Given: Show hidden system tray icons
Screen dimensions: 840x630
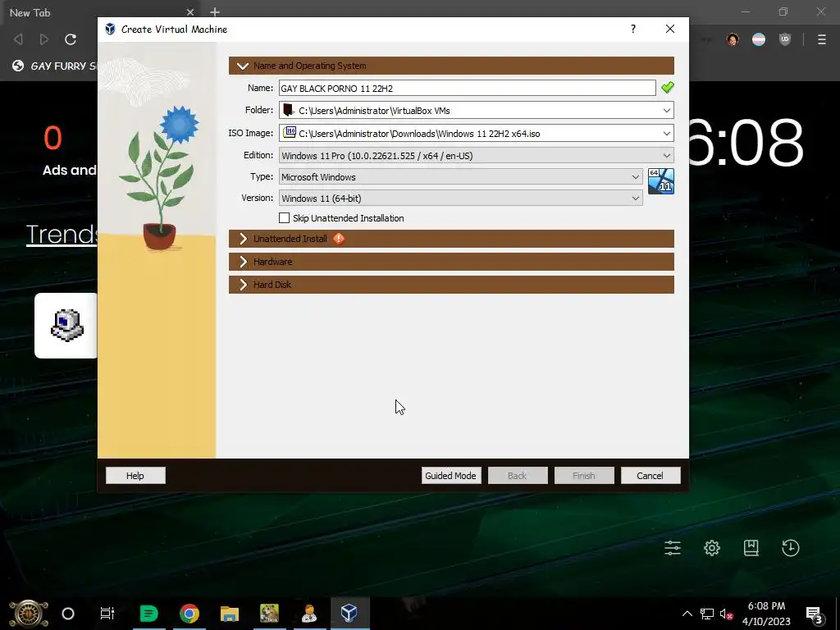Looking at the screenshot, I should click(687, 614).
